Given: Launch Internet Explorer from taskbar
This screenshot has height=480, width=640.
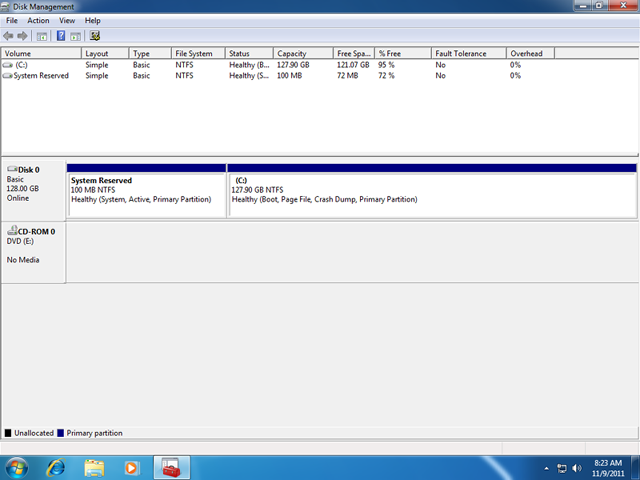Looking at the screenshot, I should click(x=56, y=468).
